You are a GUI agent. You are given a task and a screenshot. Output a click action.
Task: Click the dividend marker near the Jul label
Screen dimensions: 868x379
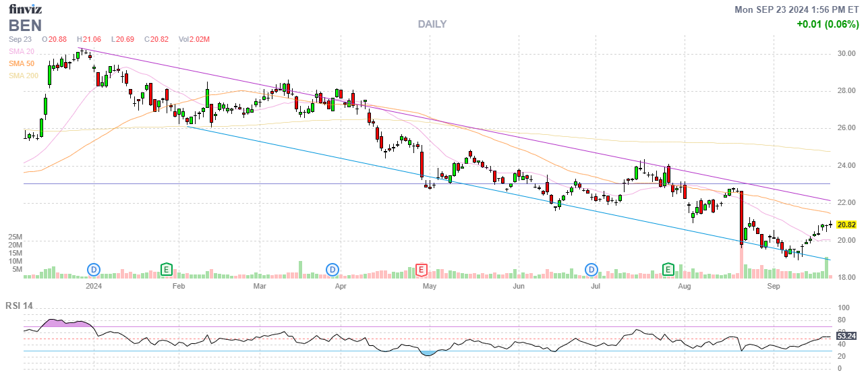tap(591, 270)
